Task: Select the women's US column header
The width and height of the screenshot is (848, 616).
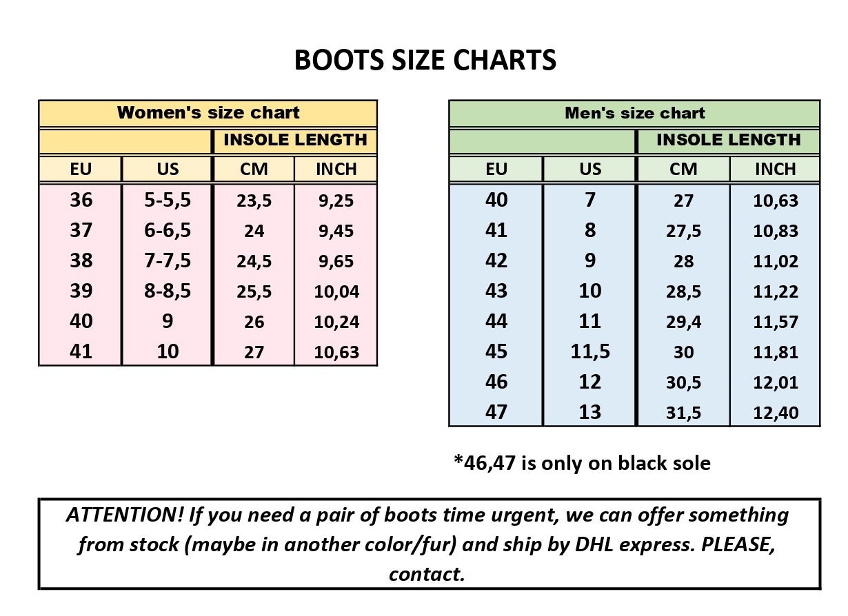Action: point(168,169)
